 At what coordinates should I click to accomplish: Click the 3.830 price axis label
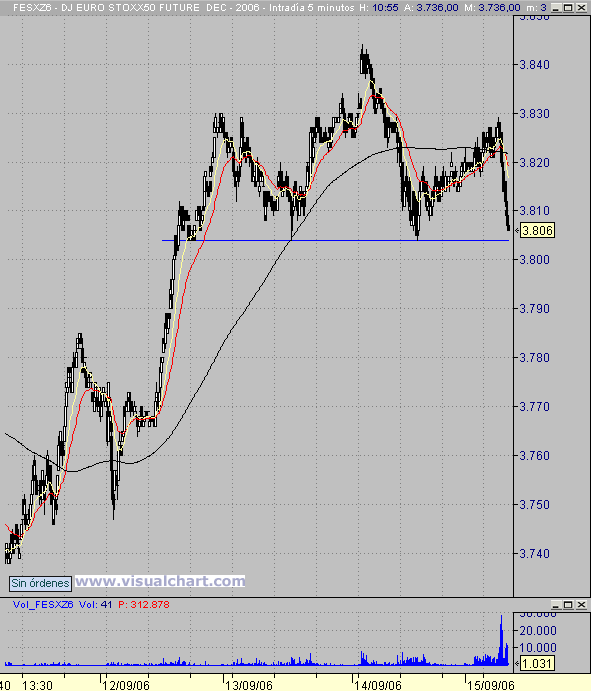pyautogui.click(x=535, y=114)
